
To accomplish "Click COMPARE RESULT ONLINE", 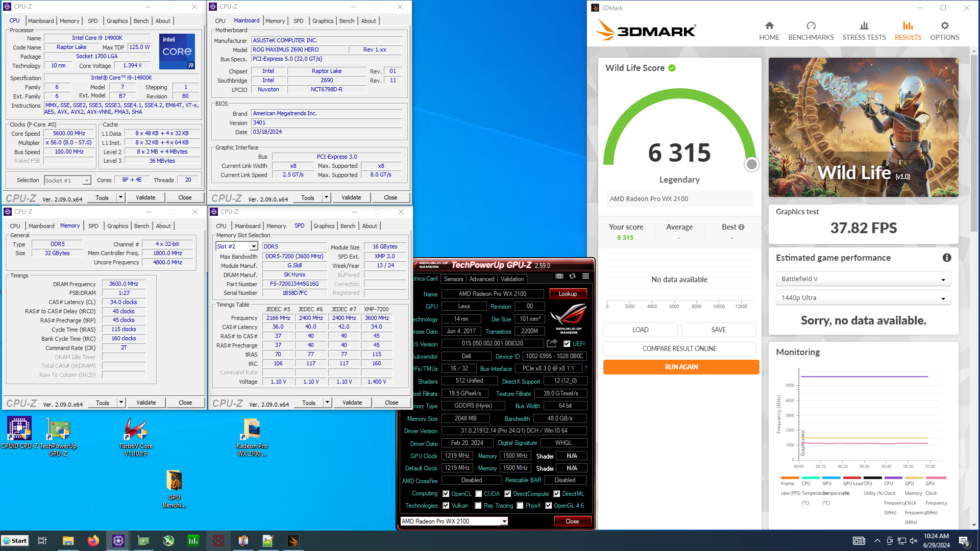I will [x=679, y=348].
